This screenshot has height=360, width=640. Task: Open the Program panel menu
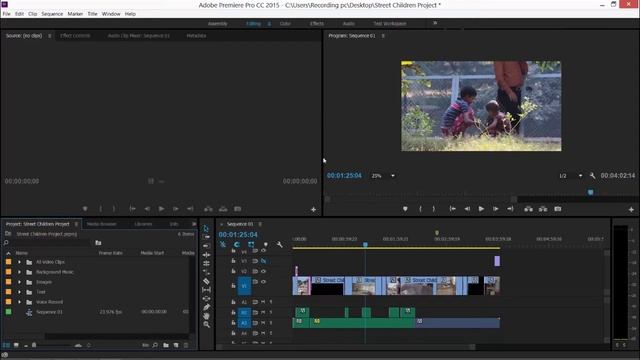383,36
